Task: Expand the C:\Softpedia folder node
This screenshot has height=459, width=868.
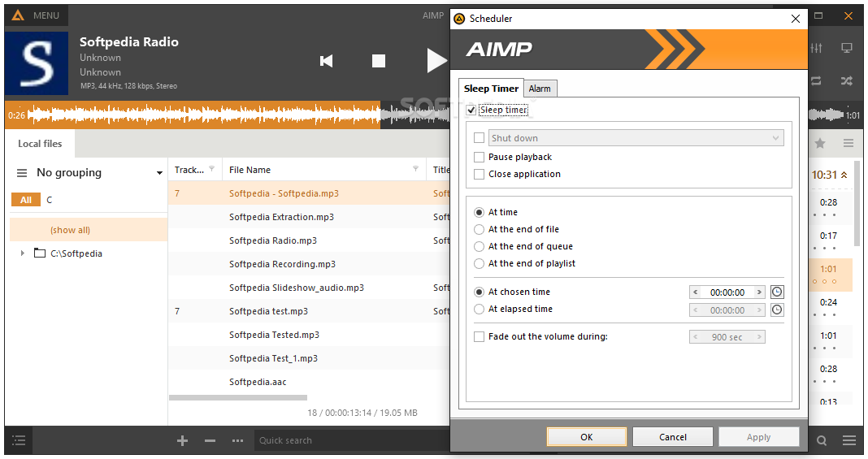Action: coord(23,253)
